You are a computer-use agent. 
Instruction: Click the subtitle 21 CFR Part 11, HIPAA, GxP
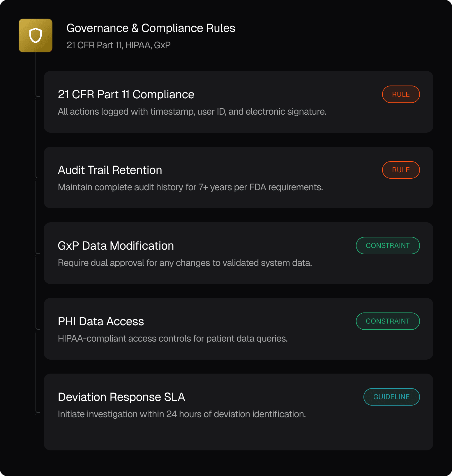click(x=119, y=45)
